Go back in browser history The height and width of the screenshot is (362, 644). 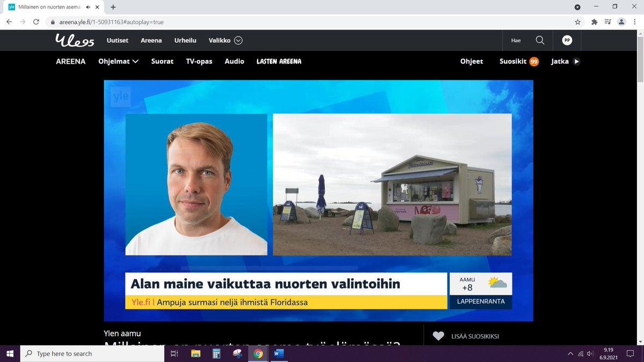pos(9,22)
